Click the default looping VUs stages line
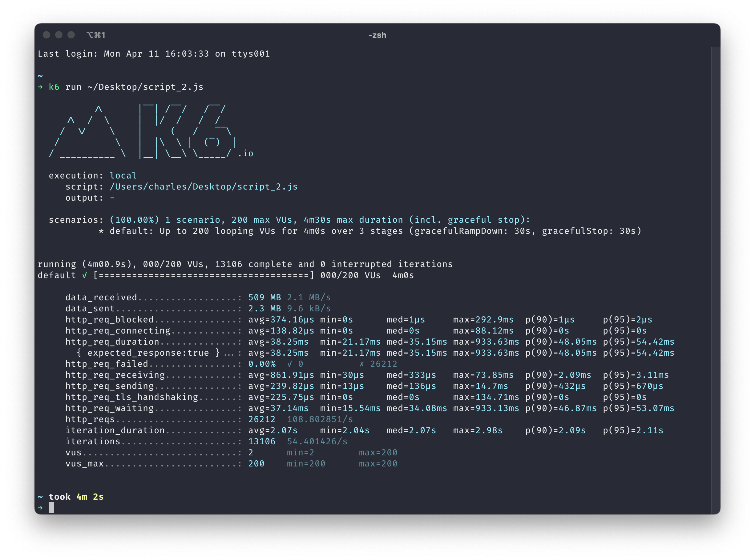The image size is (755, 560). [370, 231]
